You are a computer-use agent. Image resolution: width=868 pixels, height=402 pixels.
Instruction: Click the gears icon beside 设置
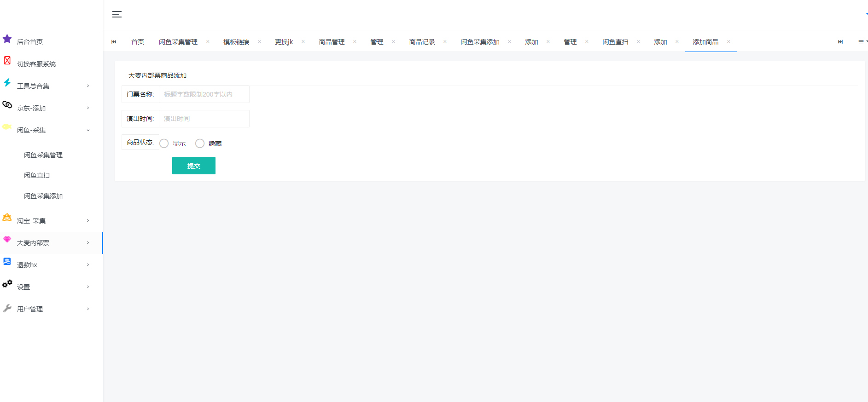[7, 284]
